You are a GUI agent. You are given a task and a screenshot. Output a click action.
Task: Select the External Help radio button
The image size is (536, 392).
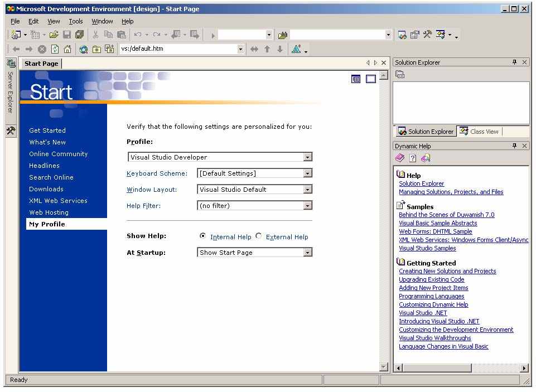point(259,236)
